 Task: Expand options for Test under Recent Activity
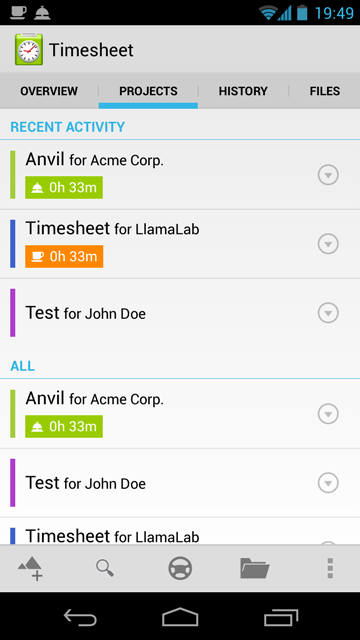click(x=328, y=313)
